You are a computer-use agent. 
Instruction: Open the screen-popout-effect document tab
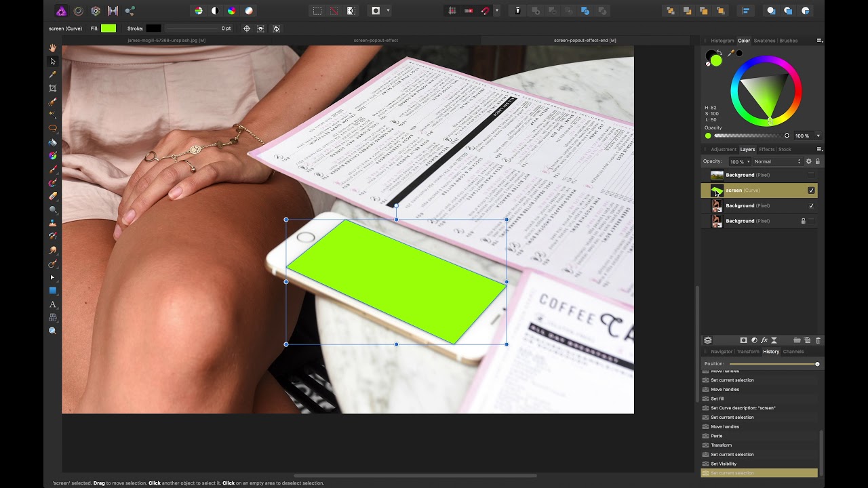pyautogui.click(x=376, y=41)
